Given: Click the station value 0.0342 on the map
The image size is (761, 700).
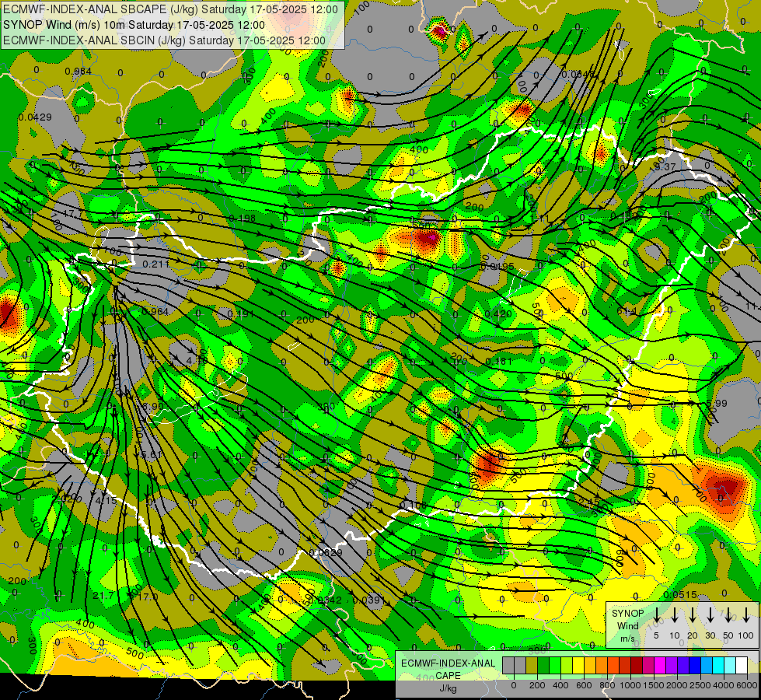Looking at the screenshot, I should (x=325, y=600).
